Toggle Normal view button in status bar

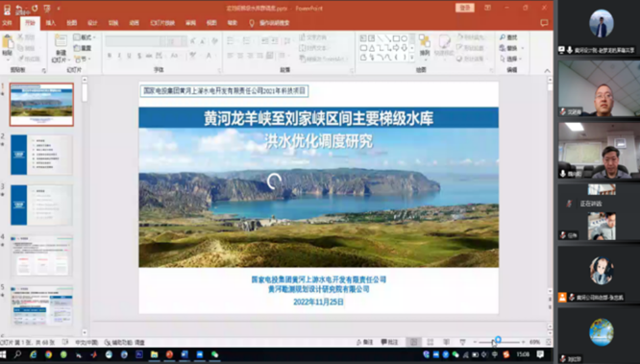(x=413, y=342)
